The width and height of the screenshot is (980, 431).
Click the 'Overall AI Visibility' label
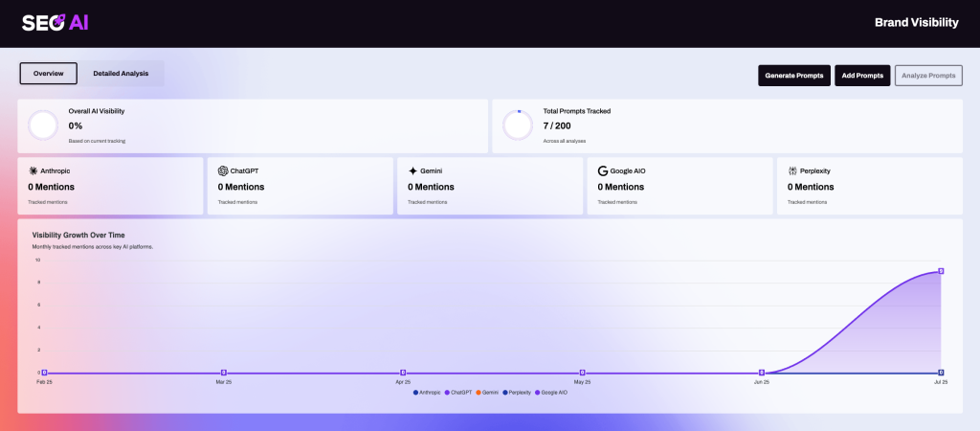click(97, 111)
